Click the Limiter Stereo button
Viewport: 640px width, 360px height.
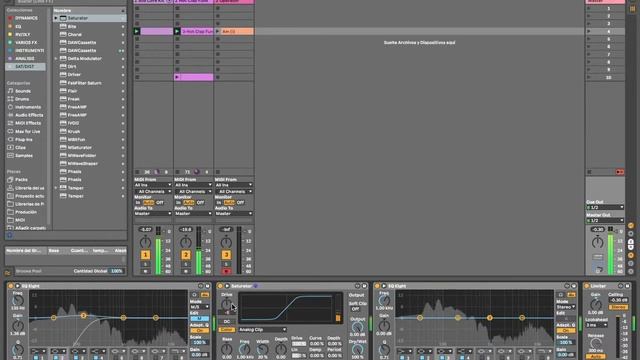pyautogui.click(x=618, y=307)
